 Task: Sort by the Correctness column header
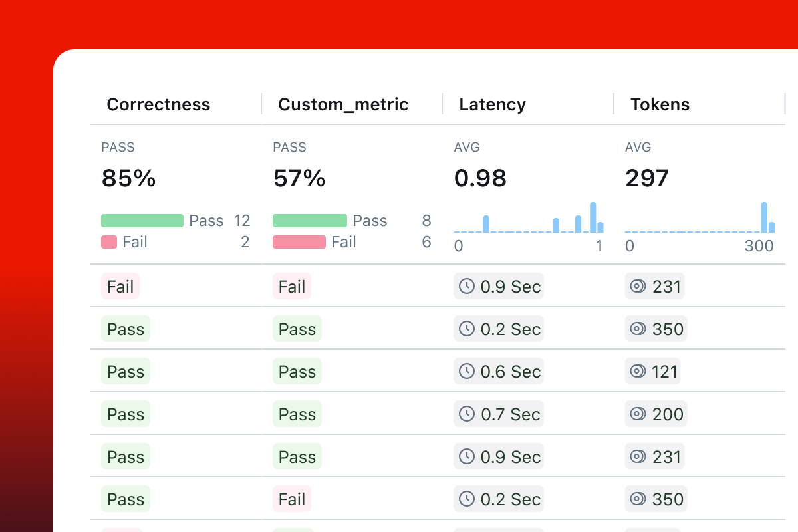click(158, 104)
